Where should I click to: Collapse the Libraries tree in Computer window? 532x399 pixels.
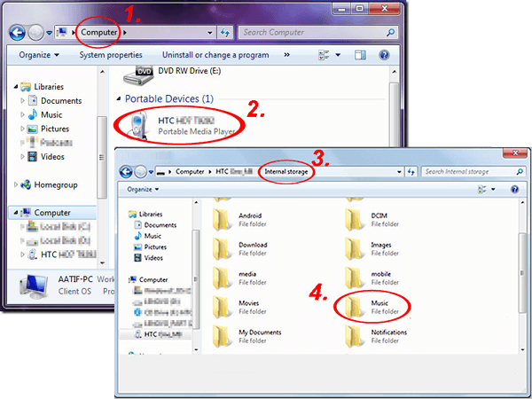coord(16,87)
